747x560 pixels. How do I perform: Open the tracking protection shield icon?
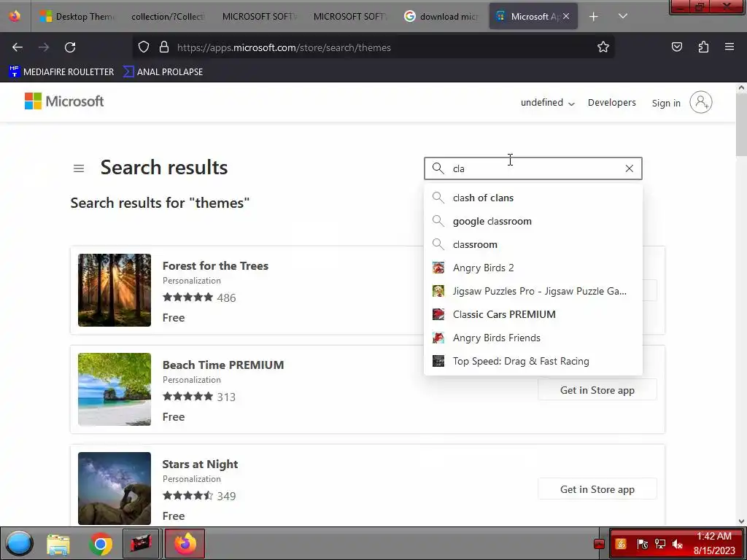144,47
